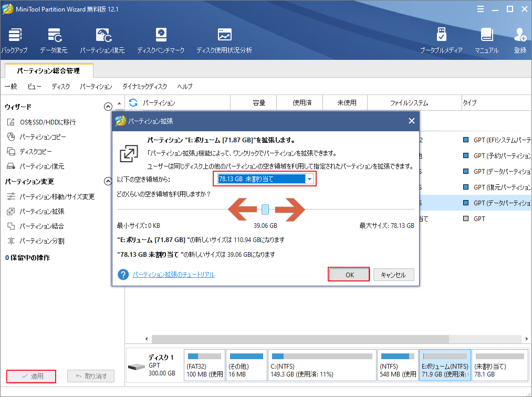Start ディスクベンチマーク tool
532x397 pixels.
[161, 41]
